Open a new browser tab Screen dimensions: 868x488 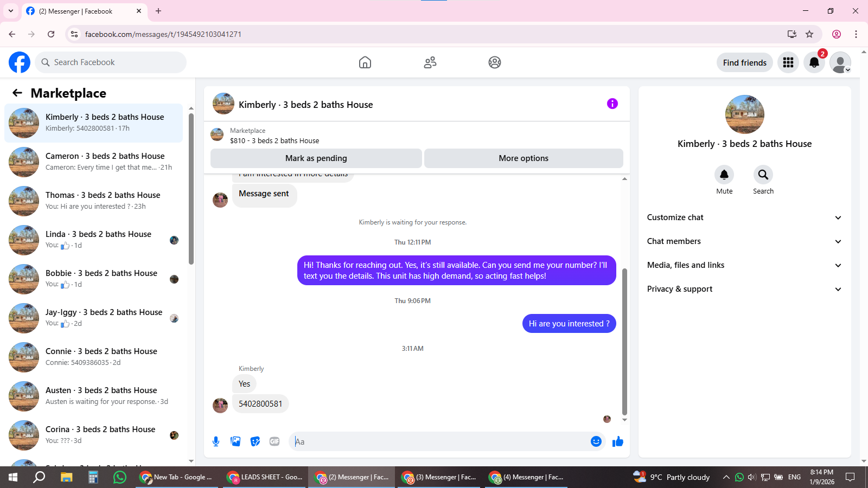(158, 11)
